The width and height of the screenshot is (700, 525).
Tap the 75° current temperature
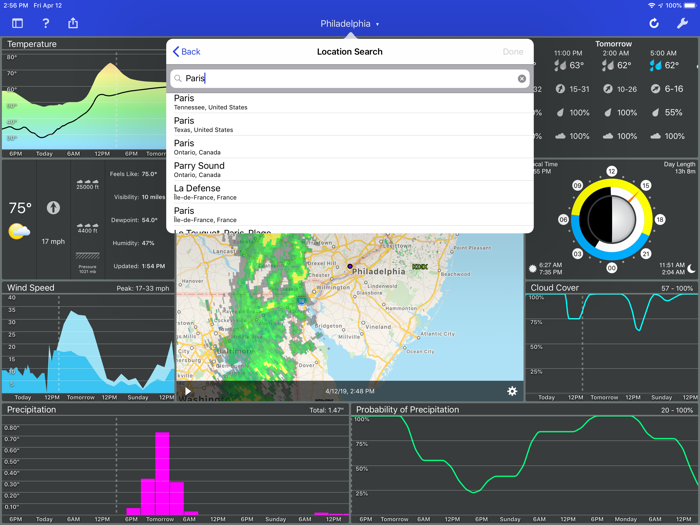(x=20, y=208)
